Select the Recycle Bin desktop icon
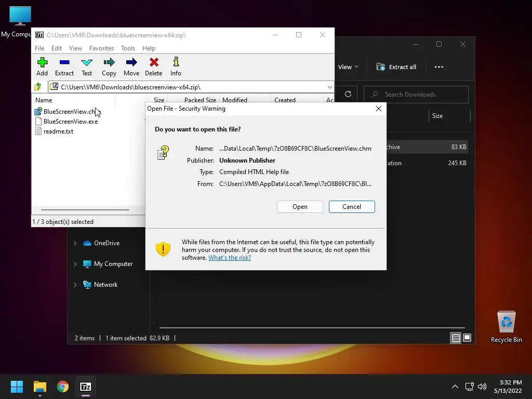 [506, 326]
